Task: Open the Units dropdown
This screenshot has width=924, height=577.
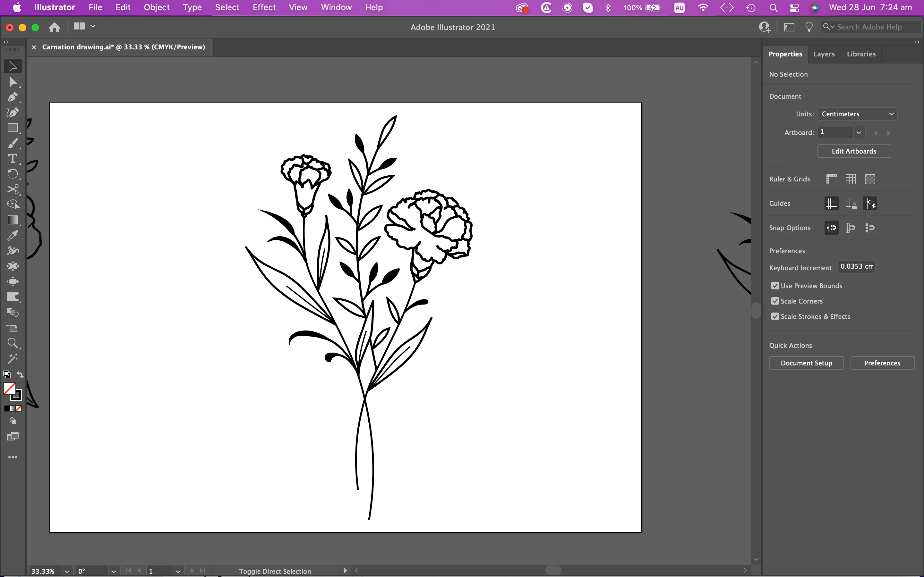Action: point(857,114)
